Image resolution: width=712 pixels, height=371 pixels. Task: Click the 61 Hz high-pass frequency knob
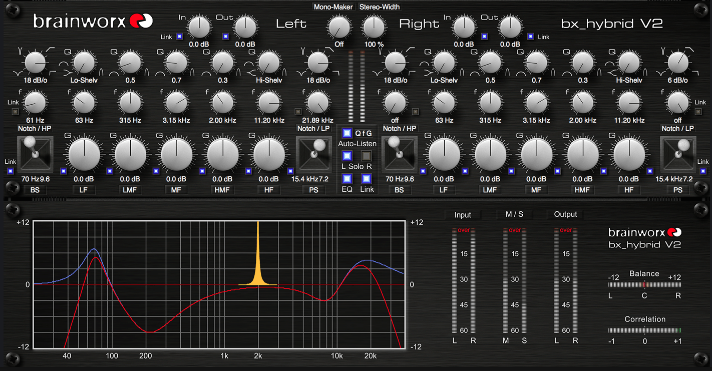coord(35,103)
